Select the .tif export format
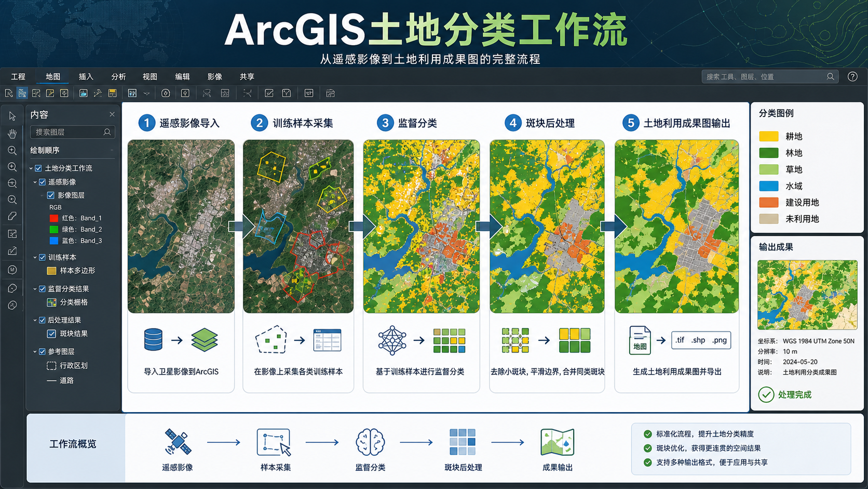The width and height of the screenshot is (868, 489). (x=680, y=340)
